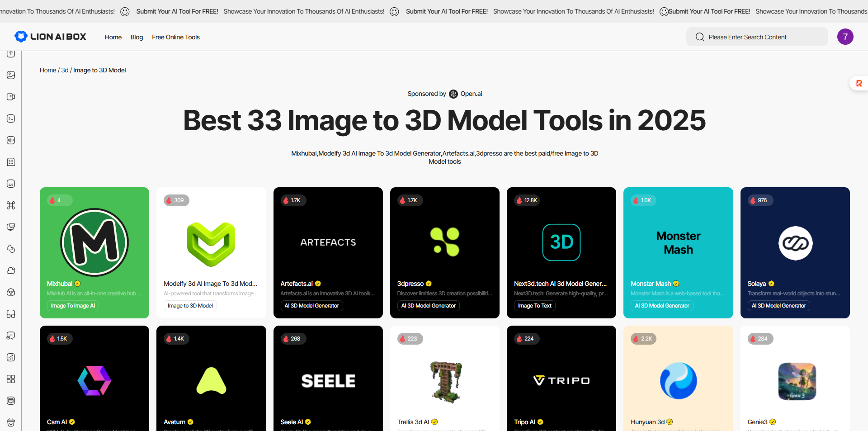868x431 pixels.
Task: Open the Avaturn logo thumbnail
Action: [211, 381]
